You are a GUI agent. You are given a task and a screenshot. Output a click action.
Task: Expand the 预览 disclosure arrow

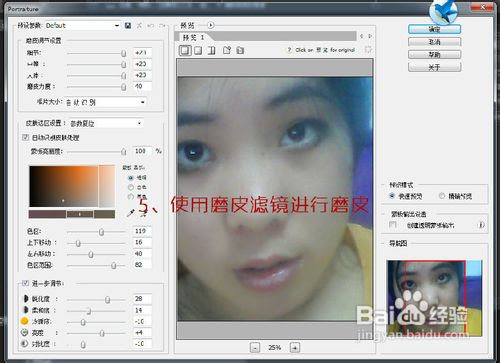211,25
